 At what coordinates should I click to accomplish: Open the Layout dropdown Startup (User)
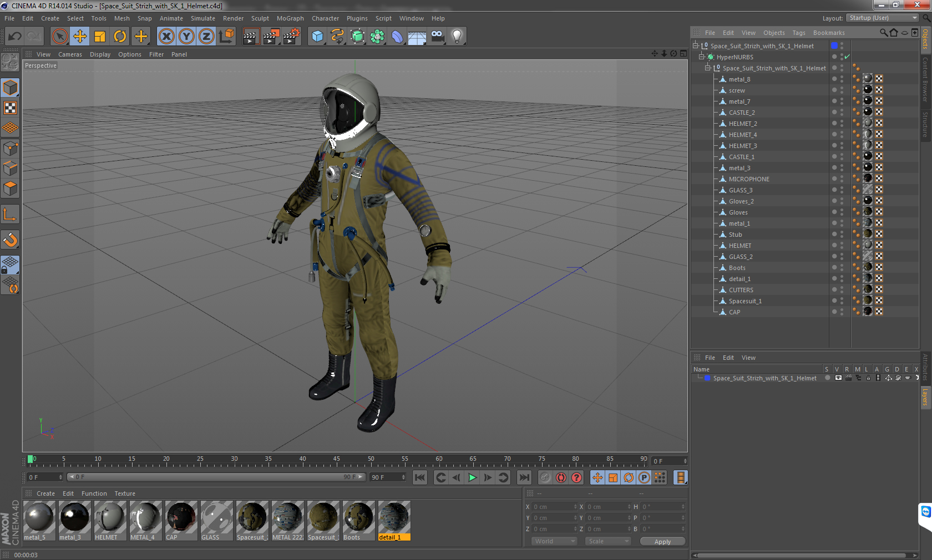(x=883, y=18)
